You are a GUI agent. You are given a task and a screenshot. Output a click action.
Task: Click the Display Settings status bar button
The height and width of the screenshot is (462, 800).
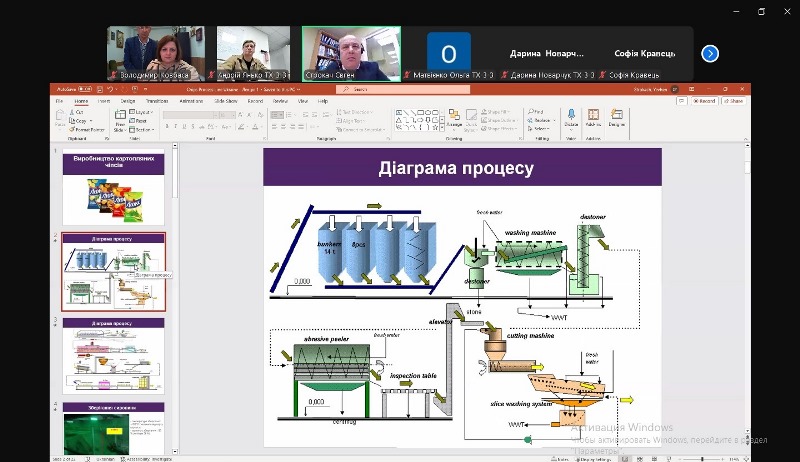[x=594, y=458]
